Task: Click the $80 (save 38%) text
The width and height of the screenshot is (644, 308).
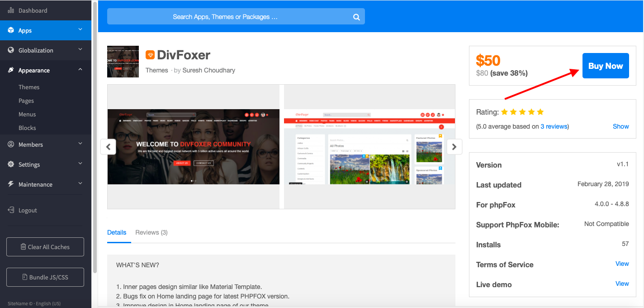Action: coord(502,73)
